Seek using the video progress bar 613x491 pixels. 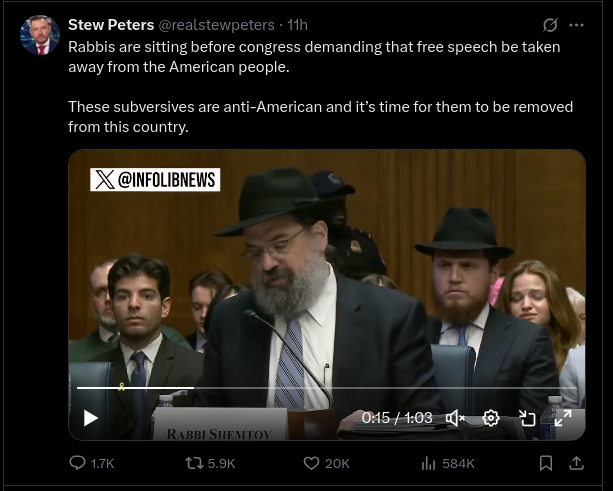[x=300, y=387]
